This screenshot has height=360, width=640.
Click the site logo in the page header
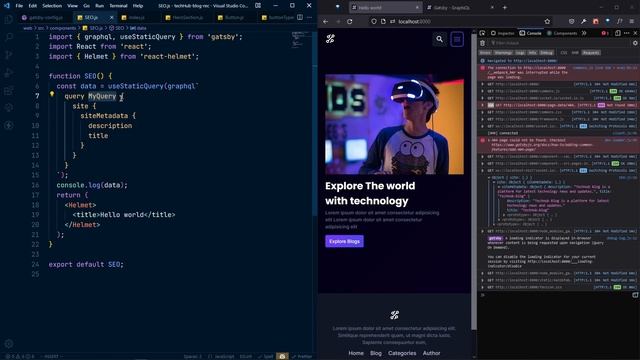[x=330, y=39]
